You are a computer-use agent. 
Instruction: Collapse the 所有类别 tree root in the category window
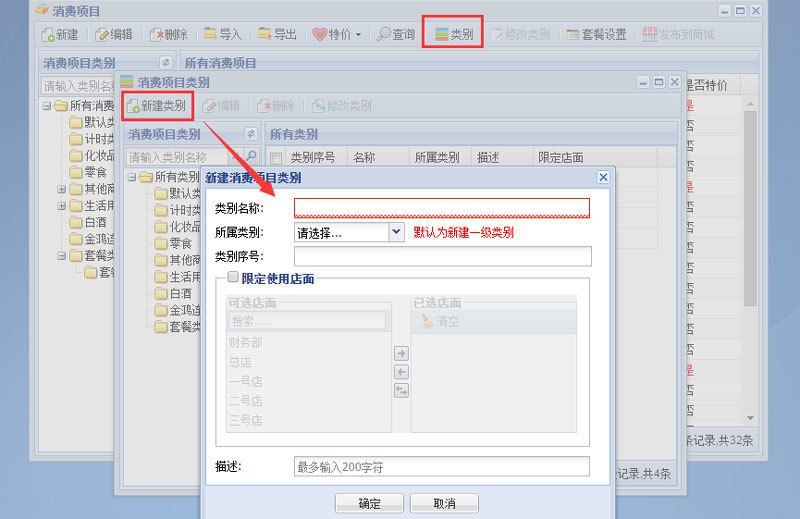coord(132,177)
